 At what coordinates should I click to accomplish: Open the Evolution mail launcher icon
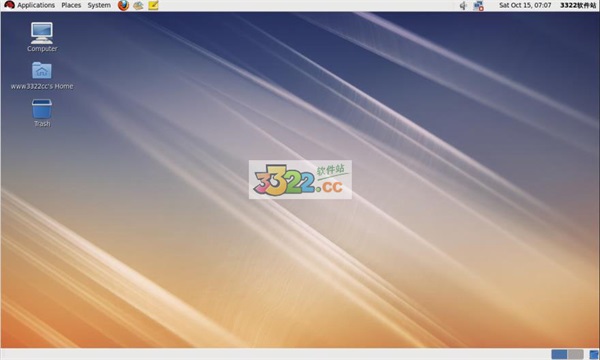pyautogui.click(x=138, y=5)
